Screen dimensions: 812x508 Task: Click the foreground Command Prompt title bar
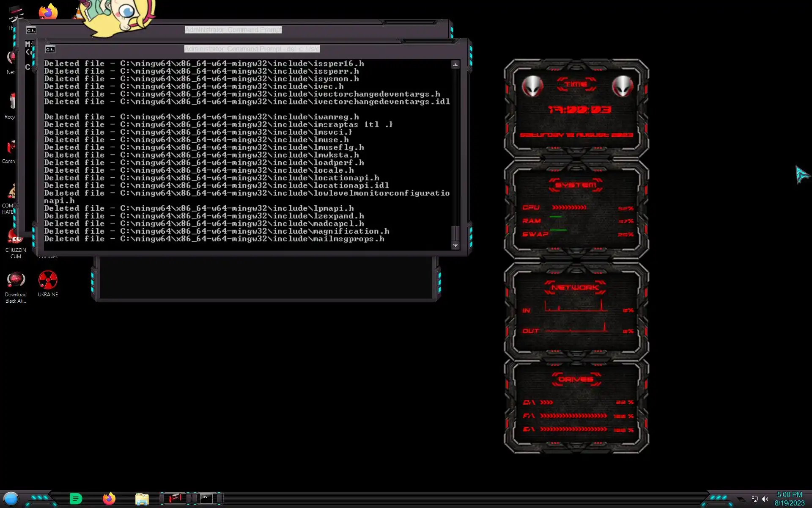point(252,49)
